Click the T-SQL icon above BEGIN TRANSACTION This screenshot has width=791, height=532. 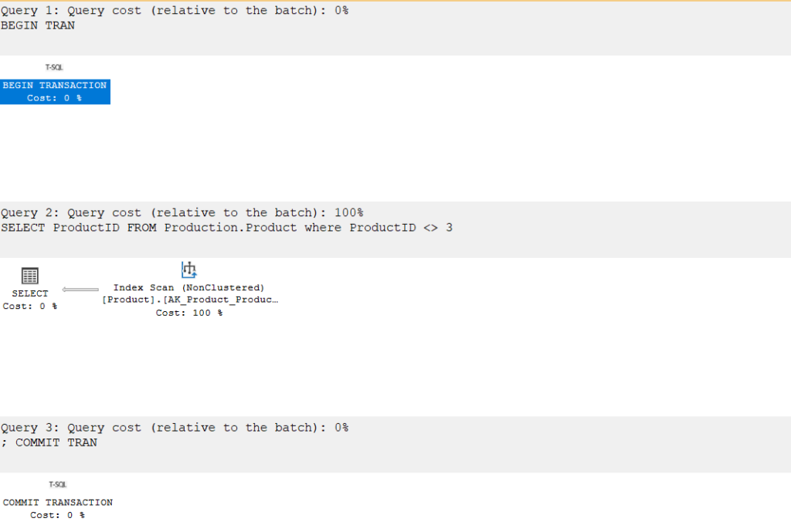click(55, 67)
